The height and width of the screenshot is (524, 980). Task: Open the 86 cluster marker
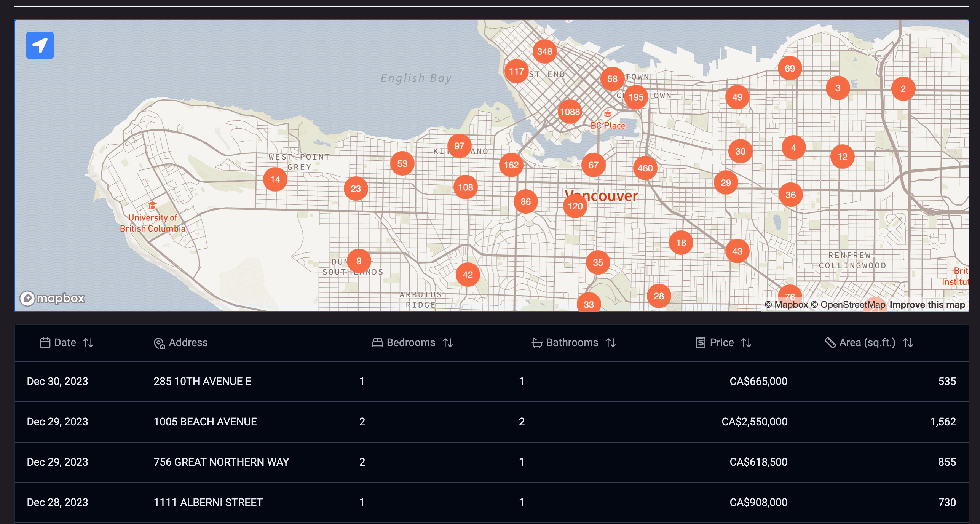coord(526,201)
